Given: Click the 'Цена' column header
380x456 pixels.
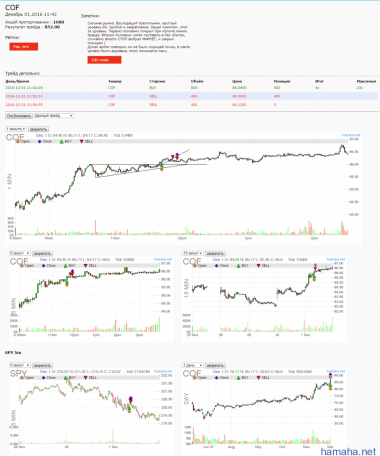Looking at the screenshot, I should point(237,81).
